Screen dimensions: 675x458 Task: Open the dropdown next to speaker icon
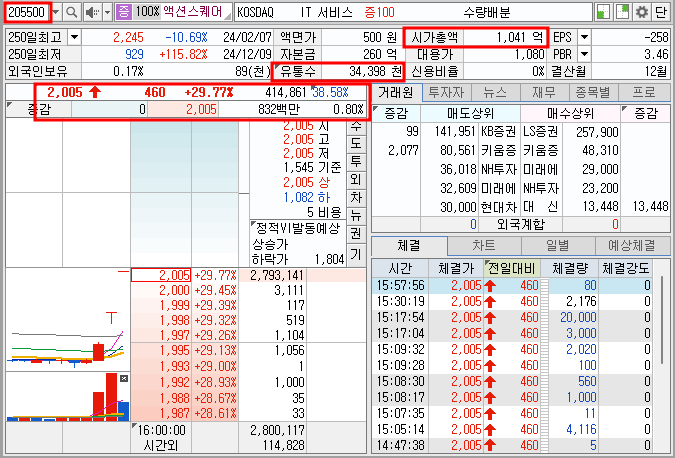coord(108,12)
